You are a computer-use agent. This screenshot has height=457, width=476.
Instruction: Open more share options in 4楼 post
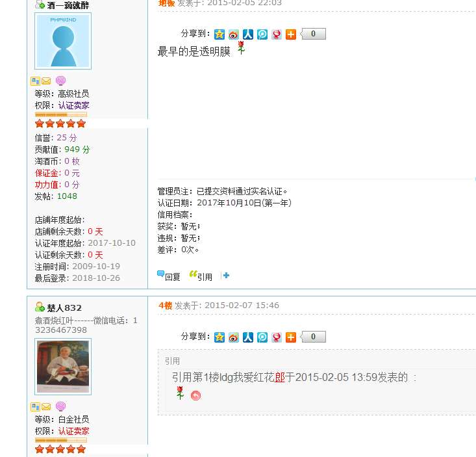[290, 337]
